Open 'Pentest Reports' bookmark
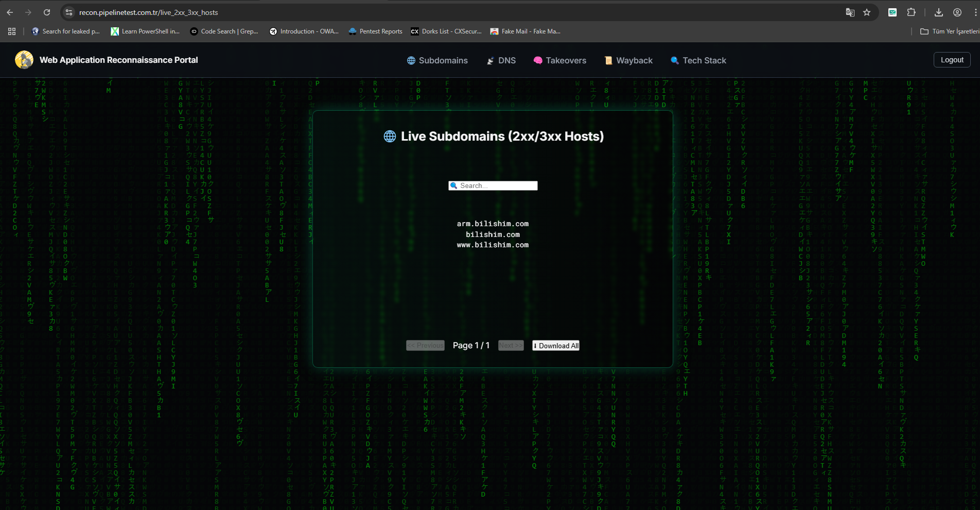The image size is (980, 510). tap(375, 31)
